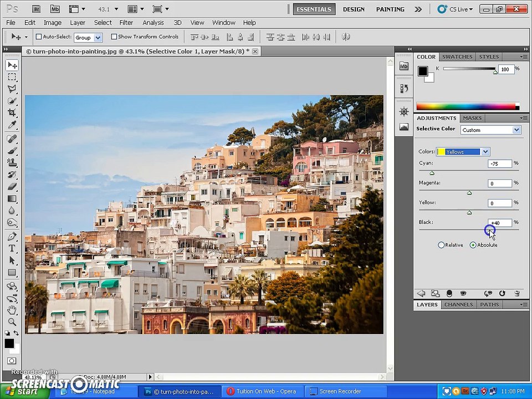Switch to the Swatches tab
532x399 pixels.
[457, 57]
